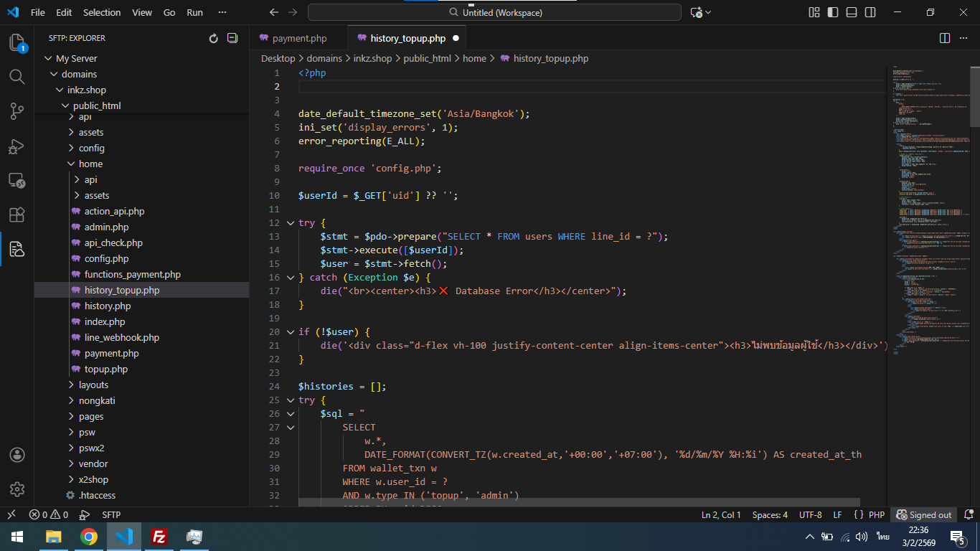Click Signed out in status bar
The height and width of the screenshot is (551, 980).
click(x=925, y=514)
